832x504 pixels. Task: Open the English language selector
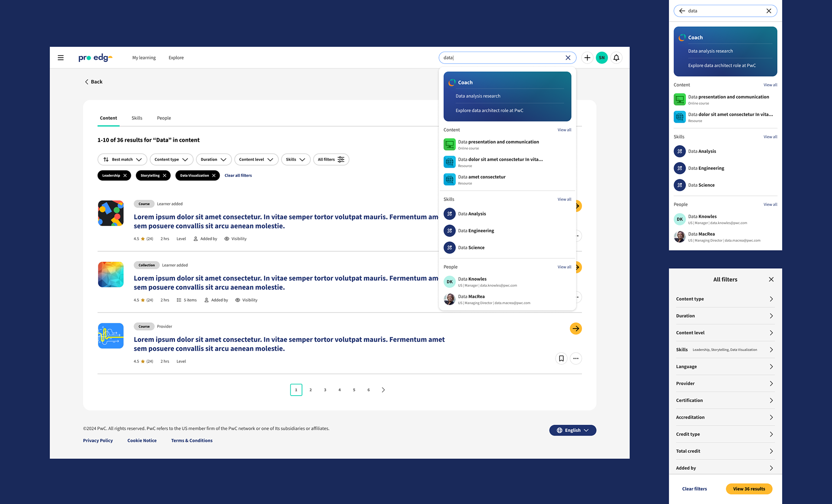point(572,430)
